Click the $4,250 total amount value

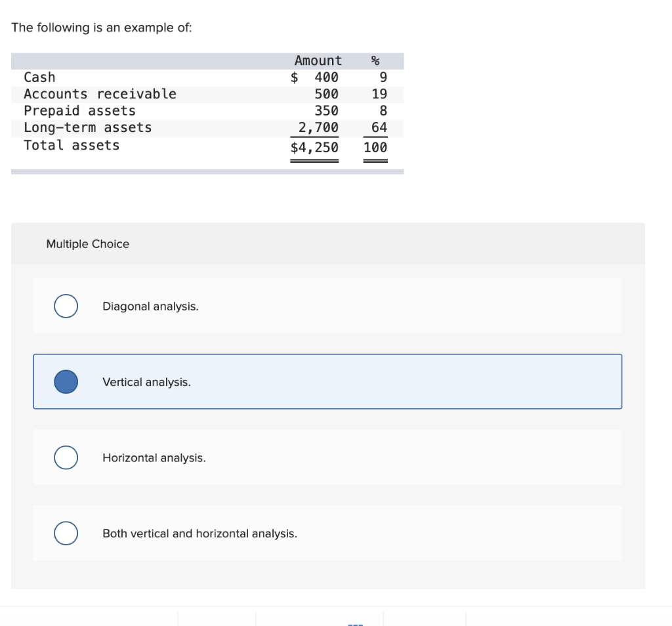click(315, 147)
